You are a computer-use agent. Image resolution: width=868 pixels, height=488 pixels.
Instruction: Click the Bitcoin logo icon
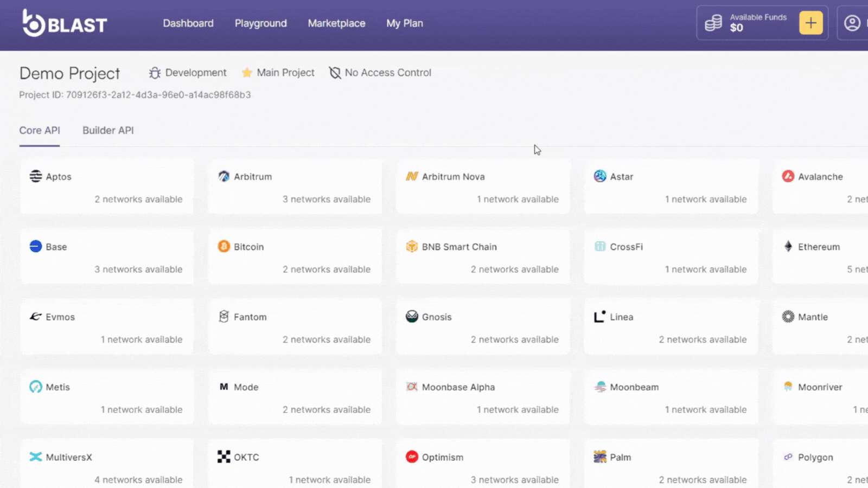224,246
